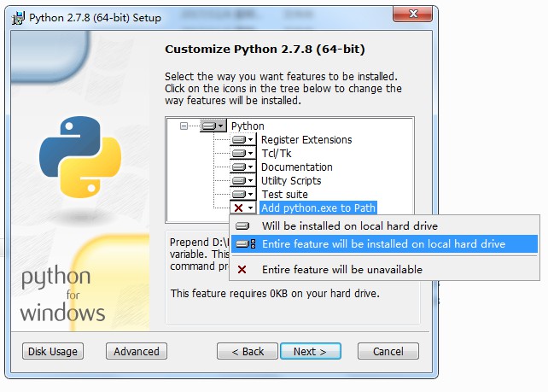Choose Entire feature will be installed on local hard drive

384,243
